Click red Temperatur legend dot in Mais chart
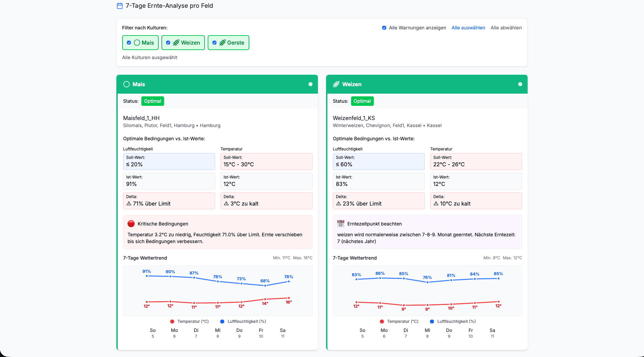Image resolution: width=644 pixels, height=357 pixels. 172,322
